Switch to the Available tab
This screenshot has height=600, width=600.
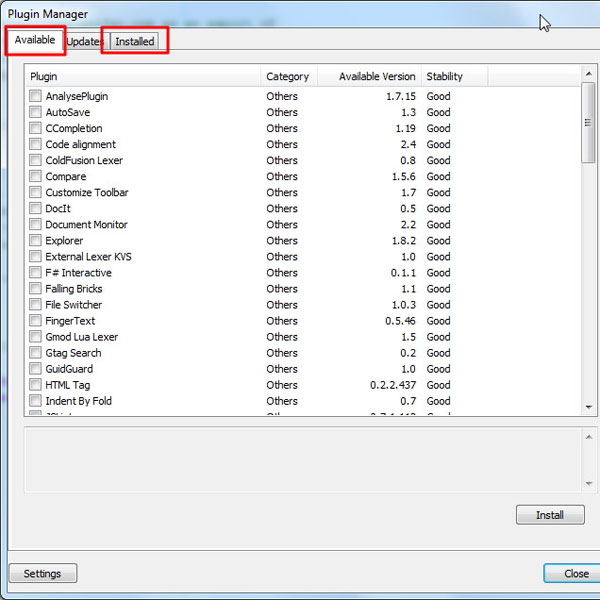click(35, 40)
